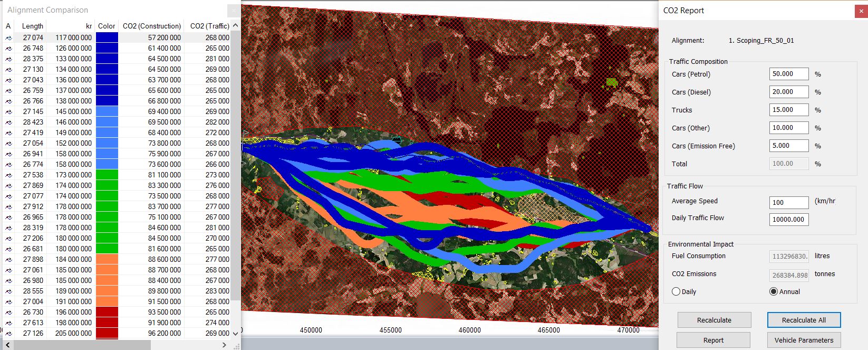Click the Daily Traffic Flow field
Screen dimensions: 868x350
click(x=789, y=219)
